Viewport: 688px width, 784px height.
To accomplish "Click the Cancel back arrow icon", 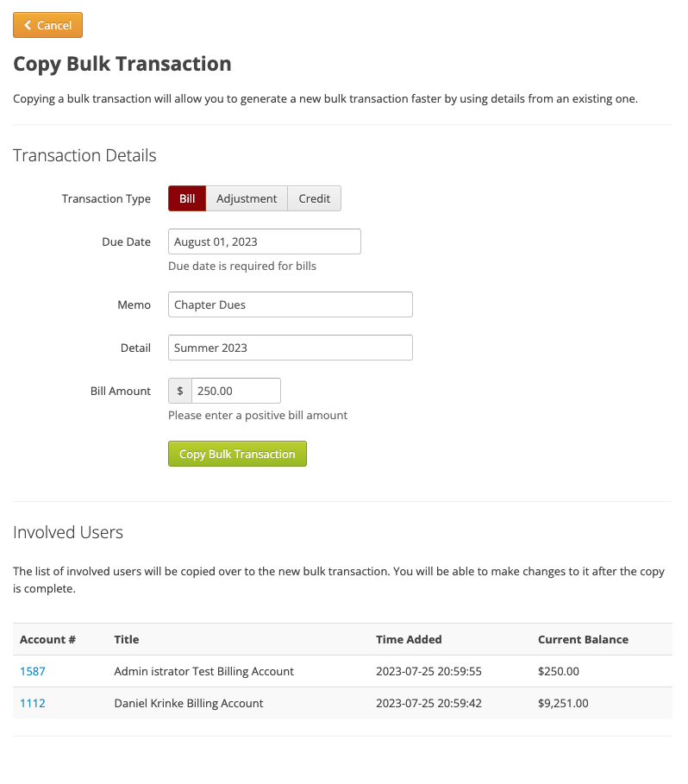I will pyautogui.click(x=28, y=26).
